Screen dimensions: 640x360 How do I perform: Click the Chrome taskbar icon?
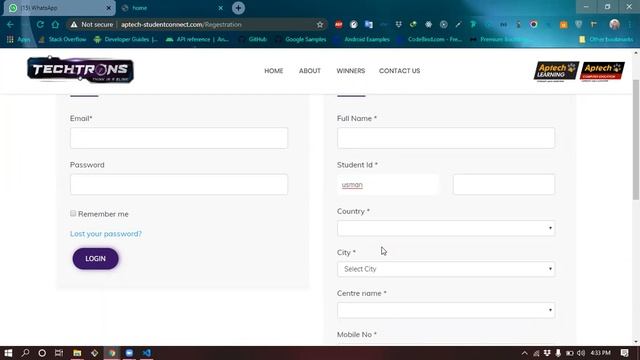point(112,353)
